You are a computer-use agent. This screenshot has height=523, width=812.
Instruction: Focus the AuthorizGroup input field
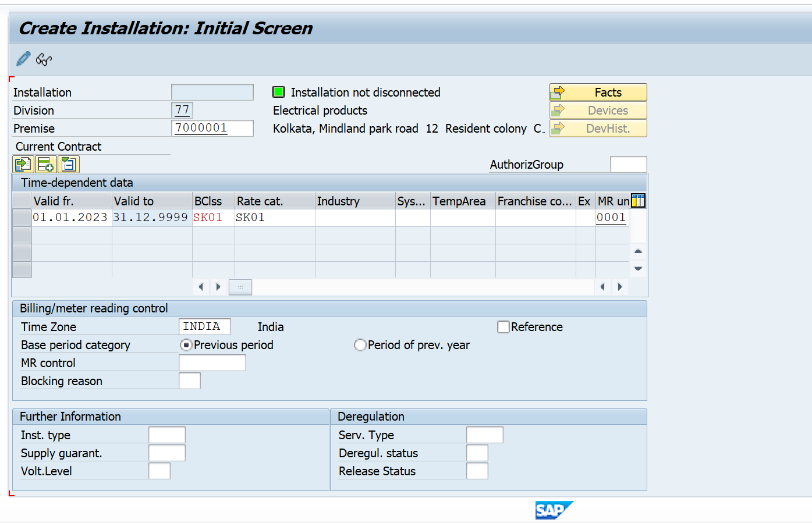(x=629, y=165)
